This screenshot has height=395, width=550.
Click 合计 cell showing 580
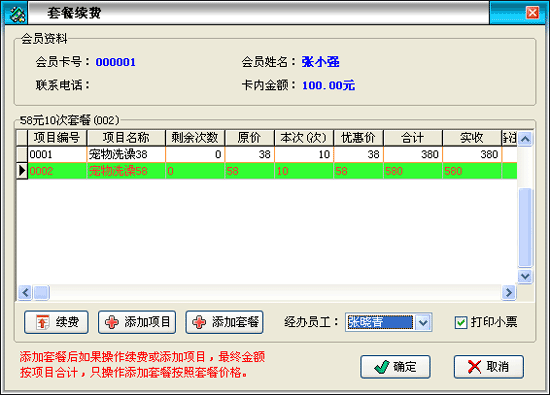click(413, 171)
